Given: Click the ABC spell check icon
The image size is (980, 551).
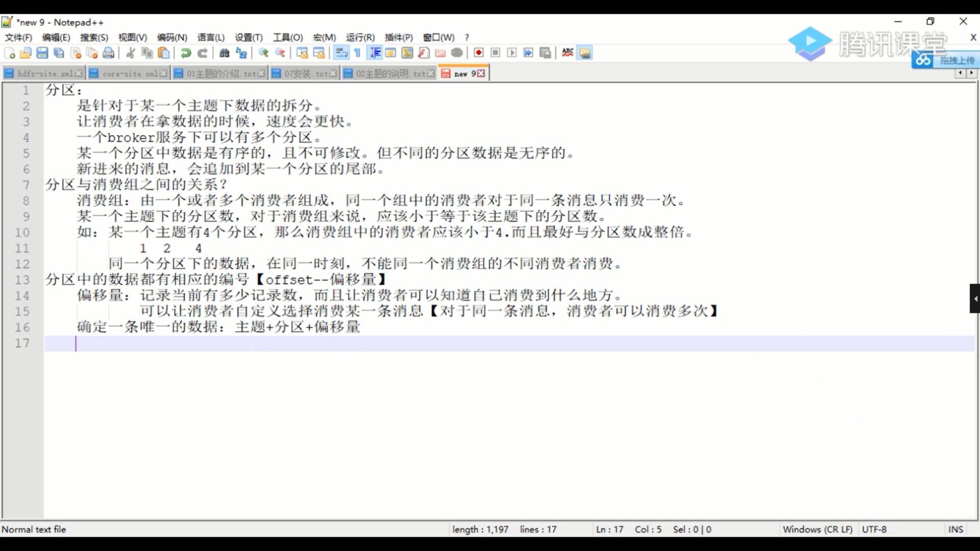Looking at the screenshot, I should click(x=568, y=53).
